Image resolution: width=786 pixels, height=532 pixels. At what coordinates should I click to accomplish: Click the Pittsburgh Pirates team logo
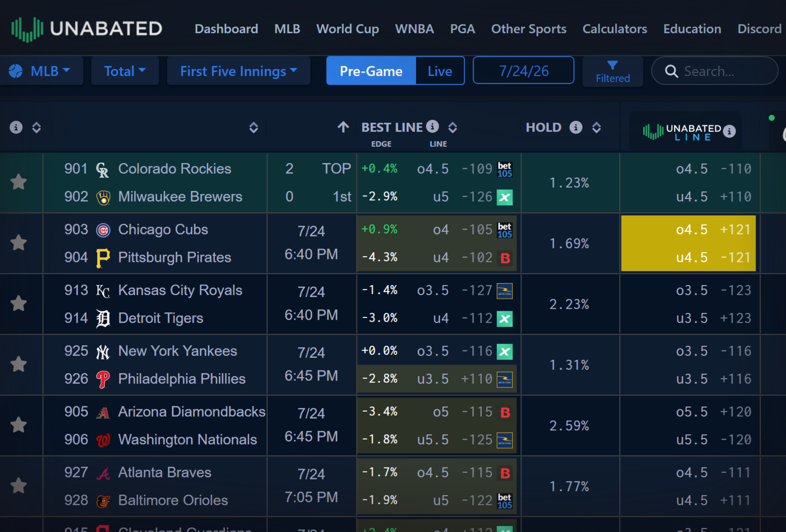(103, 258)
